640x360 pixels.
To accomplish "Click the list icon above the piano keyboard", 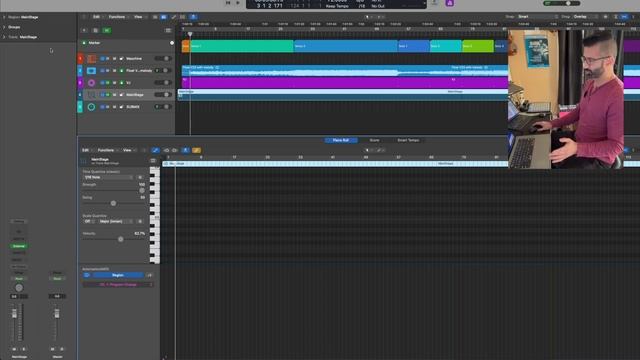I will (153, 161).
